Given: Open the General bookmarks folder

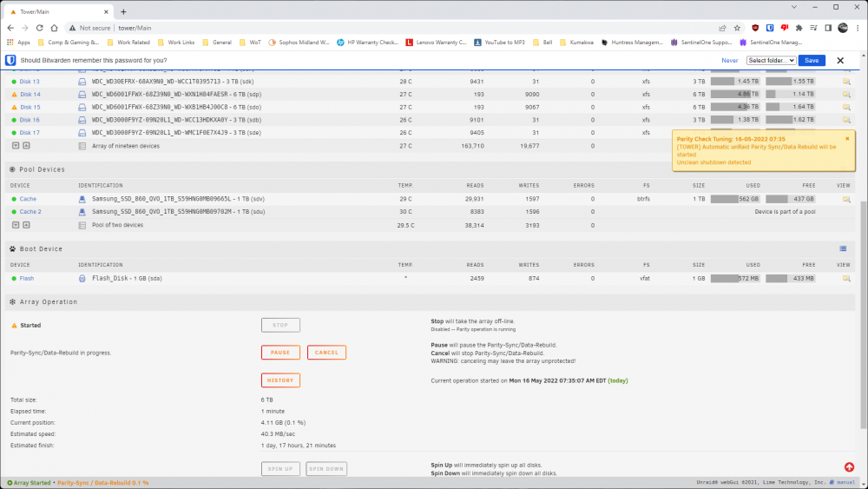Looking at the screenshot, I should tap(217, 42).
